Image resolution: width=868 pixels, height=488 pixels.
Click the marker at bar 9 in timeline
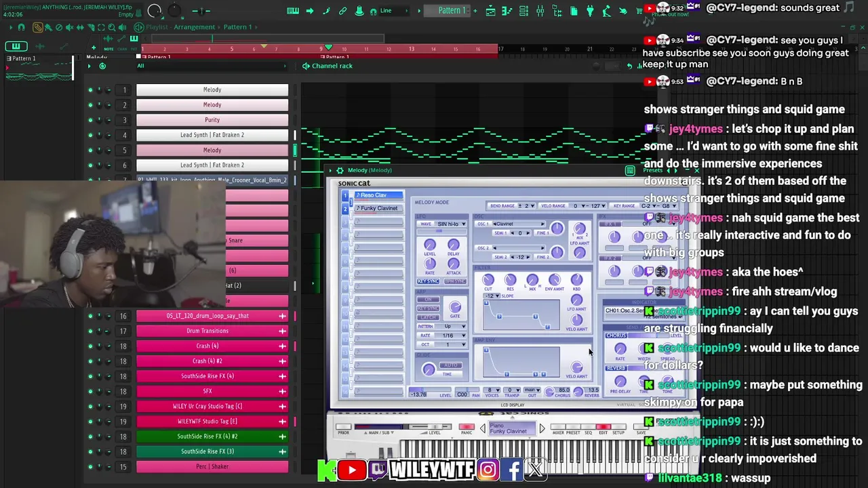click(x=329, y=47)
